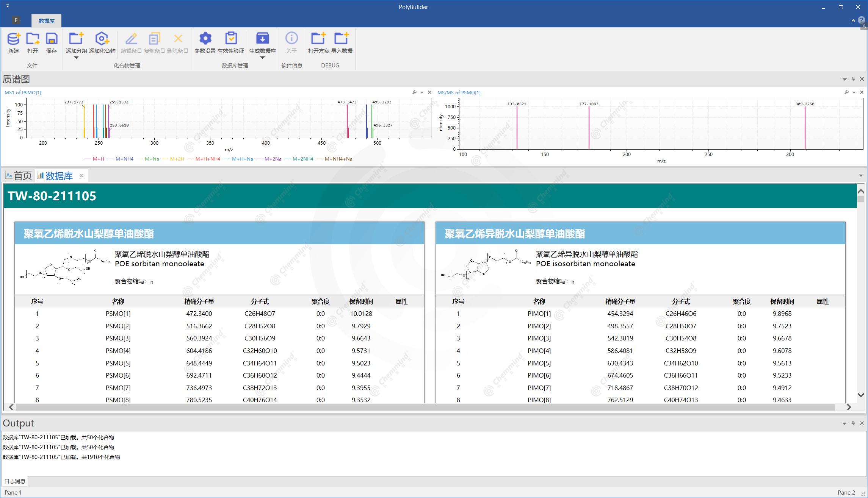
Task: Select PSMO[5] row name
Action: tap(118, 363)
